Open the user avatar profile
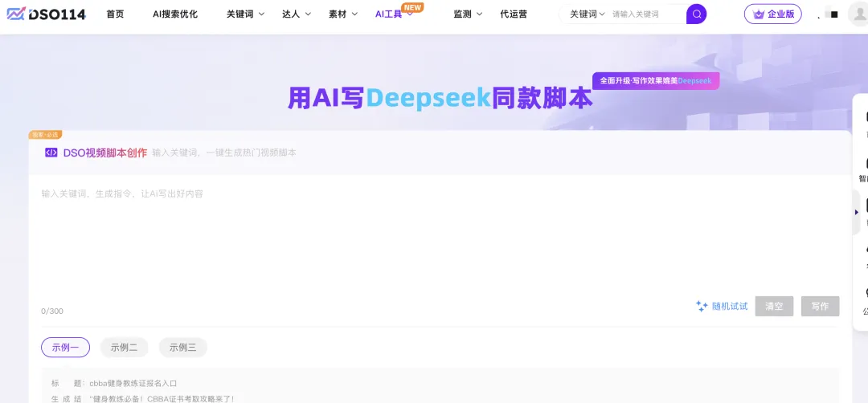Screen dimensions: 868x403 coord(858,14)
